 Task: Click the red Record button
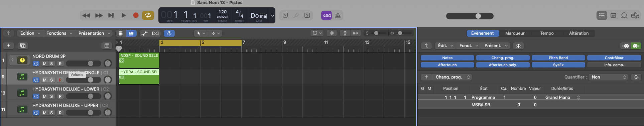point(136,15)
